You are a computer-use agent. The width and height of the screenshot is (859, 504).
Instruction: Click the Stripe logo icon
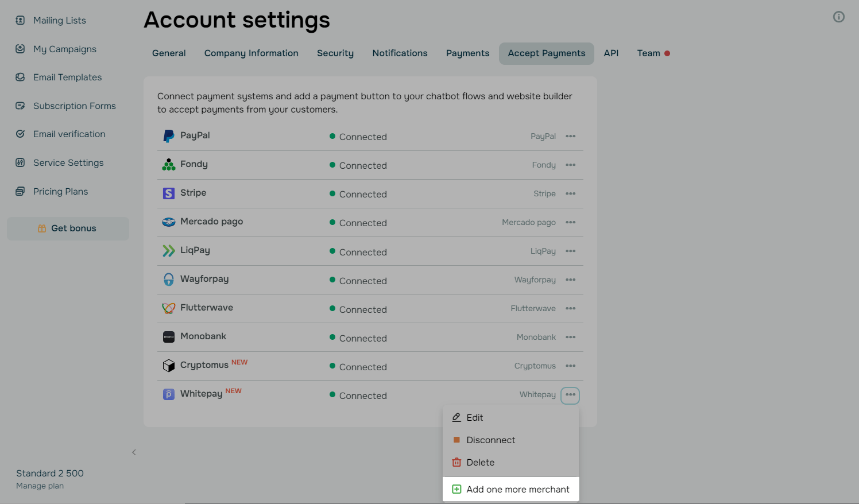[x=168, y=193]
